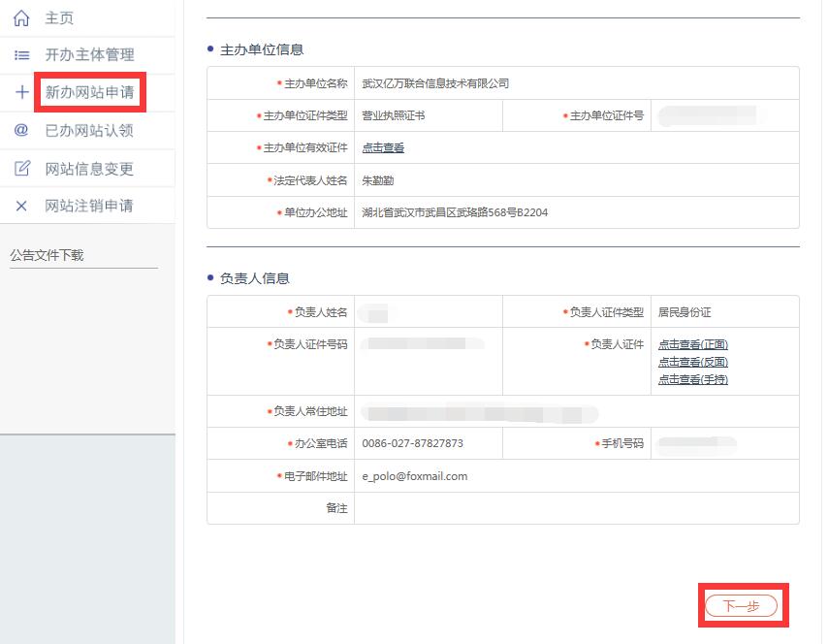Select 新办网站申请 menu entry
Image resolution: width=828 pixels, height=644 pixels.
coord(89,93)
